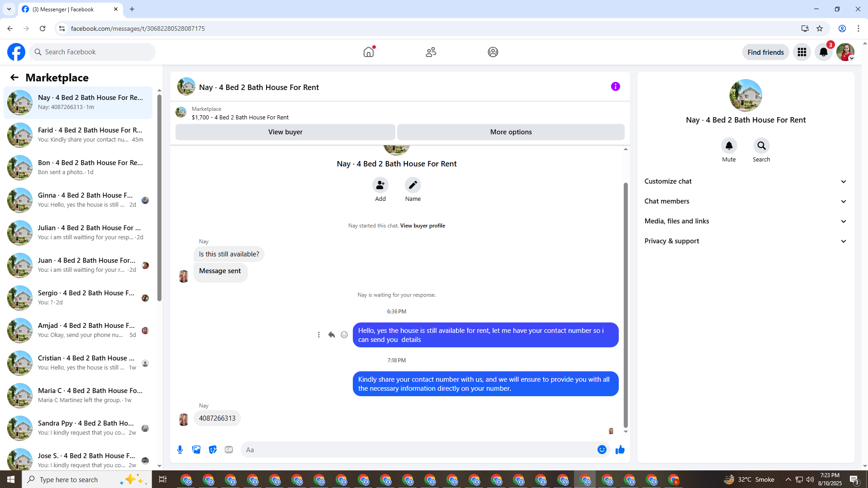The height and width of the screenshot is (488, 868).
Task: Click the conversation scrollbar thumb
Action: (x=626, y=305)
